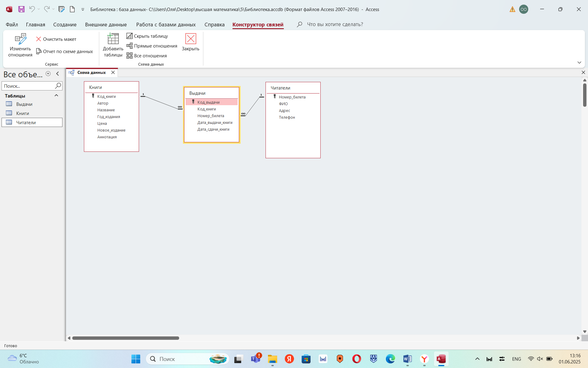Image resolution: width=588 pixels, height=368 pixels.
Task: Show All Relationships (Все отношения)
Action: 147,56
